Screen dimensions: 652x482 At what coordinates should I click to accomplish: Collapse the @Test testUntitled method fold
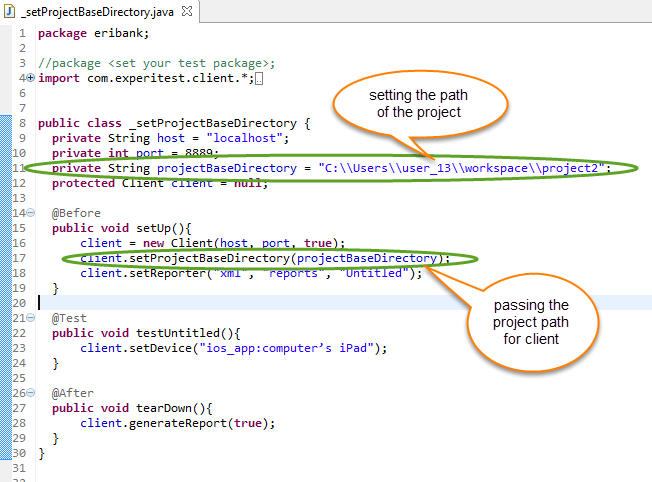pyautogui.click(x=30, y=318)
